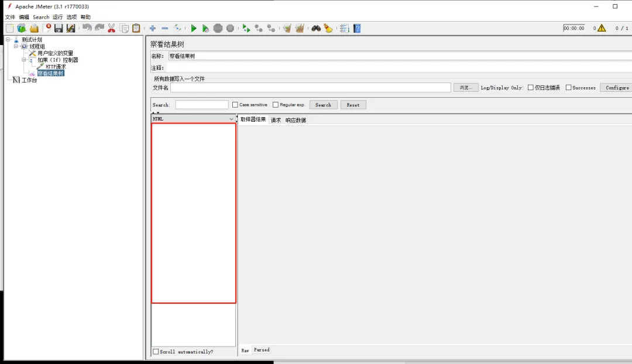Open the 运行 menu
This screenshot has width=632, height=364.
click(57, 17)
